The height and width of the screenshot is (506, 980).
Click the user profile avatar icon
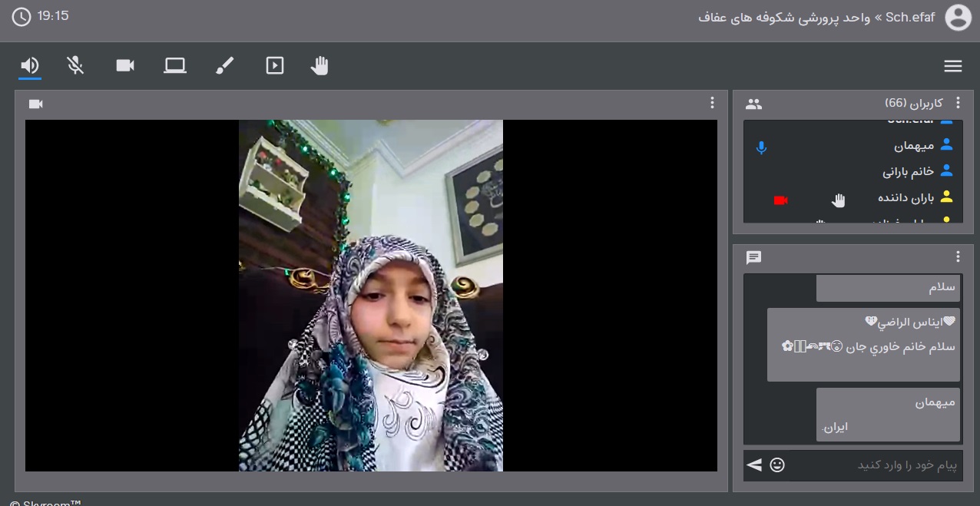(958, 17)
